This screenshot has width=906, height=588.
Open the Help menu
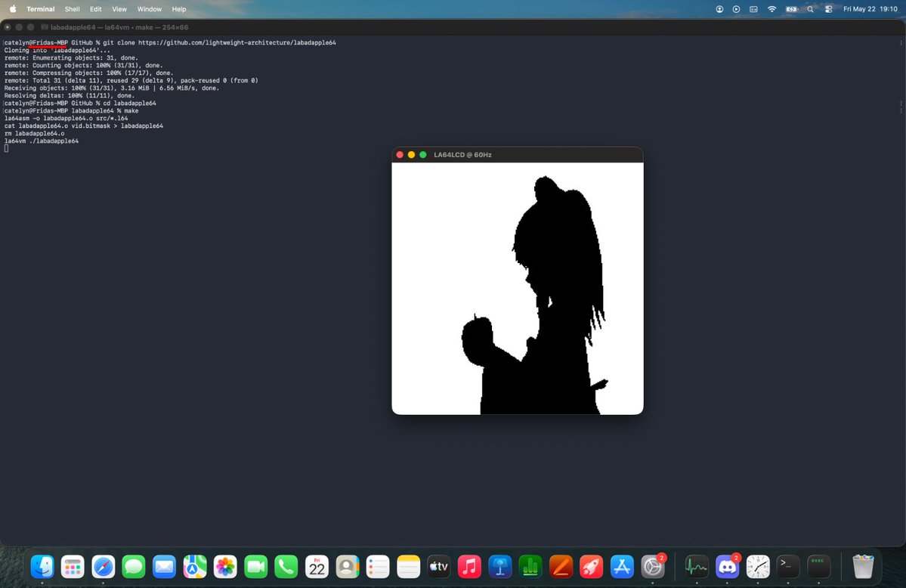tap(179, 9)
